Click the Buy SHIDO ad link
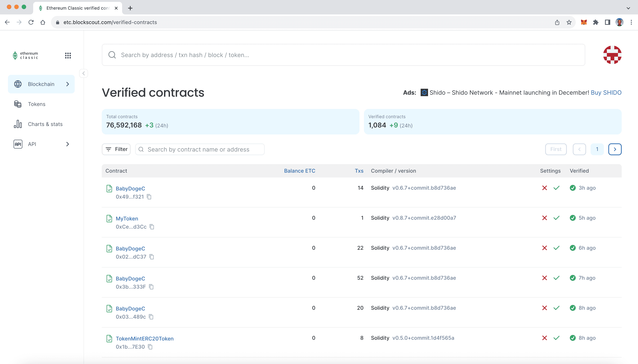The width and height of the screenshot is (638, 364). point(606,92)
